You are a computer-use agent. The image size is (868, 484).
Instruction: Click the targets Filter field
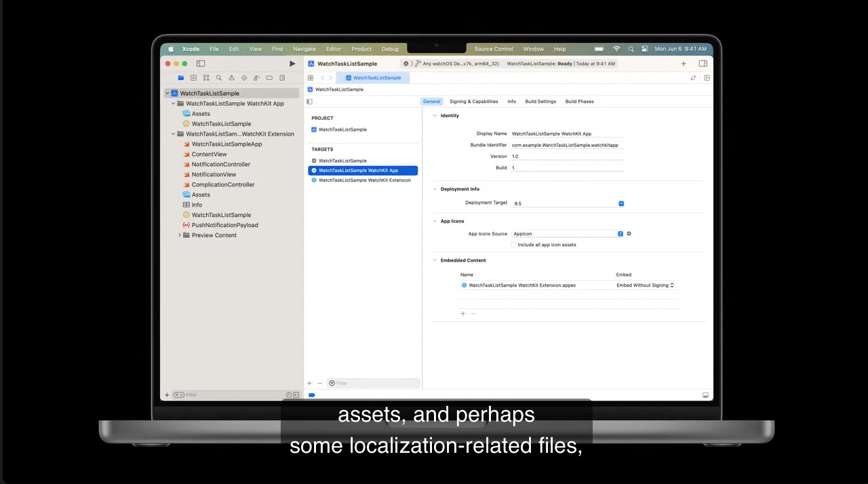374,383
